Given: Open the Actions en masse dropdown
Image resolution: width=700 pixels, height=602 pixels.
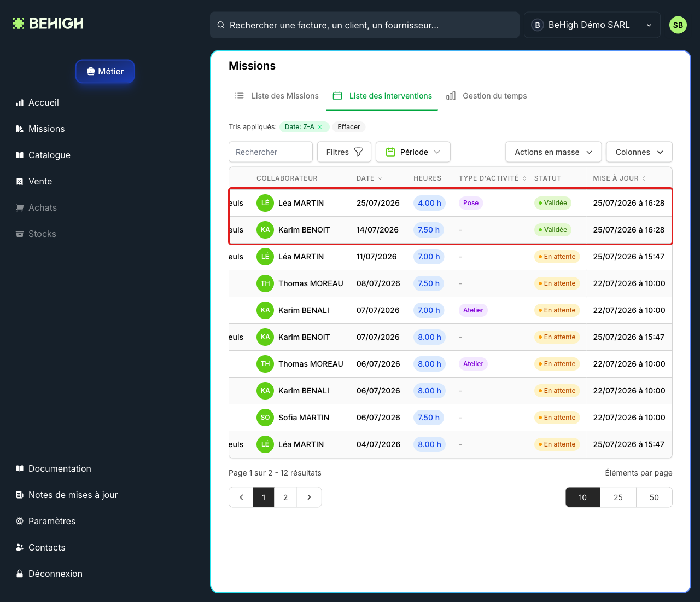Looking at the screenshot, I should [553, 152].
